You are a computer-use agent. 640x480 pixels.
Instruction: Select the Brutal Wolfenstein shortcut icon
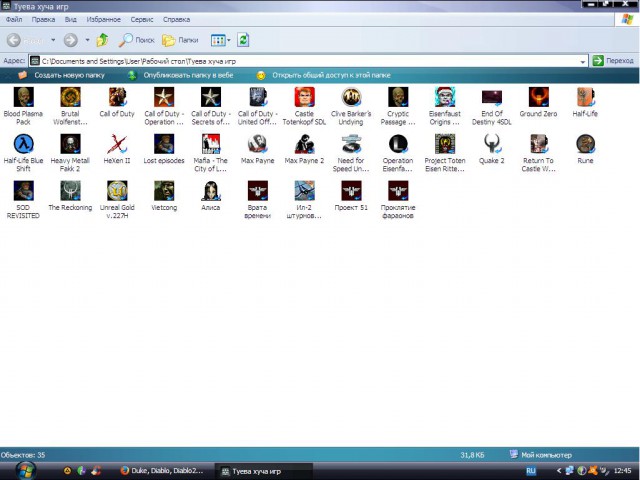click(70, 97)
